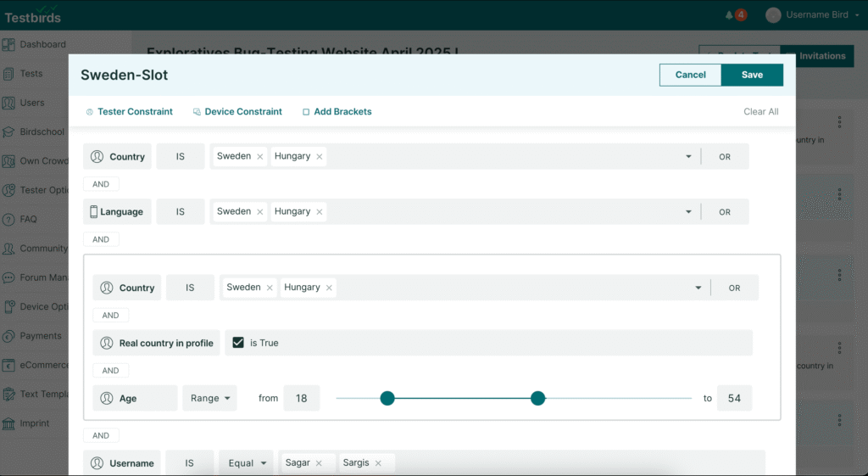Remove Sweden tag from first Country row
Viewport: 868px width, 476px height.
[x=259, y=157]
